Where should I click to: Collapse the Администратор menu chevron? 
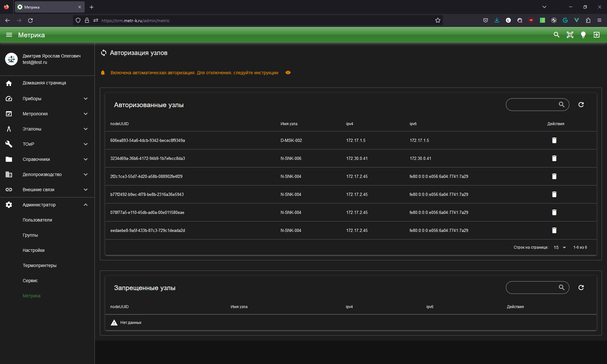(x=86, y=205)
